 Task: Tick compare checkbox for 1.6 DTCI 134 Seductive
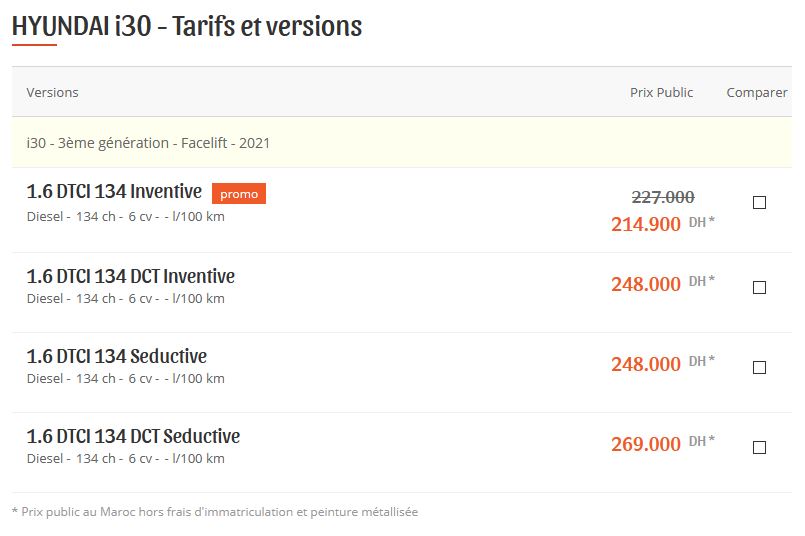coord(759,367)
